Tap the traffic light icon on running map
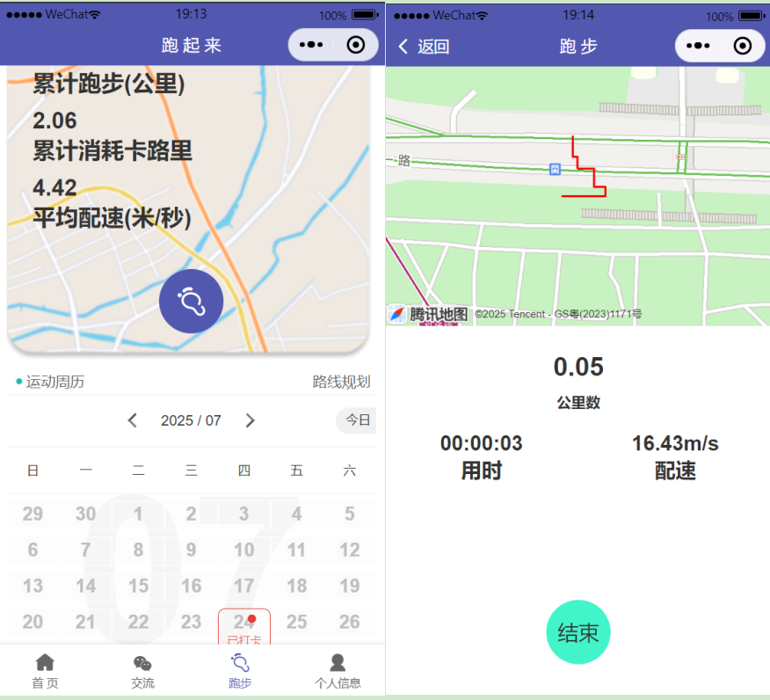The height and width of the screenshot is (700, 770). coord(681,157)
